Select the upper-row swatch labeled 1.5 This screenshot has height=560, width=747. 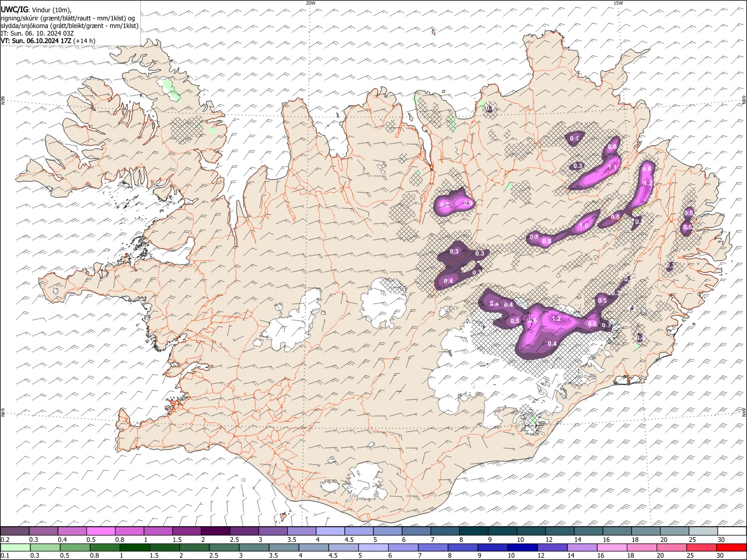pos(186,531)
